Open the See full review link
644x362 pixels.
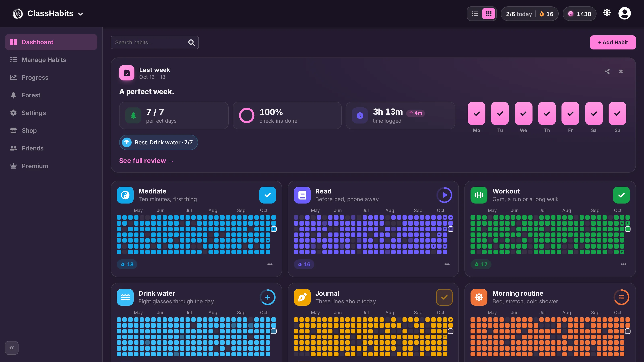[x=146, y=161]
